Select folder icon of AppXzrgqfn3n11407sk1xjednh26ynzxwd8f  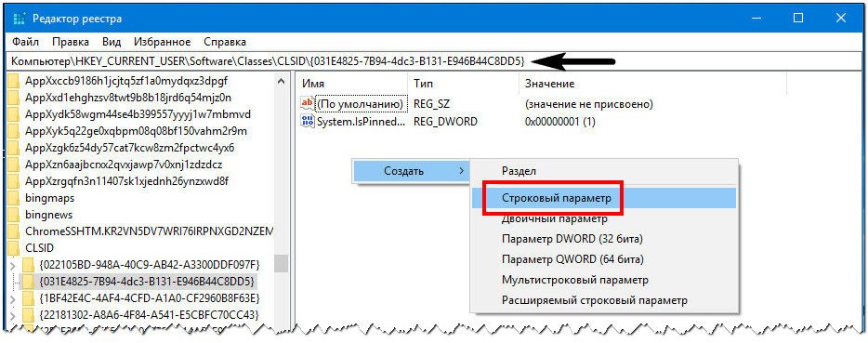point(13,181)
